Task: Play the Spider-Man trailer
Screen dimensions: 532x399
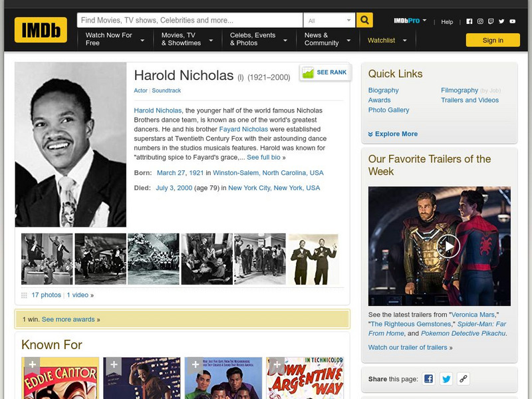Action: pyautogui.click(x=448, y=246)
